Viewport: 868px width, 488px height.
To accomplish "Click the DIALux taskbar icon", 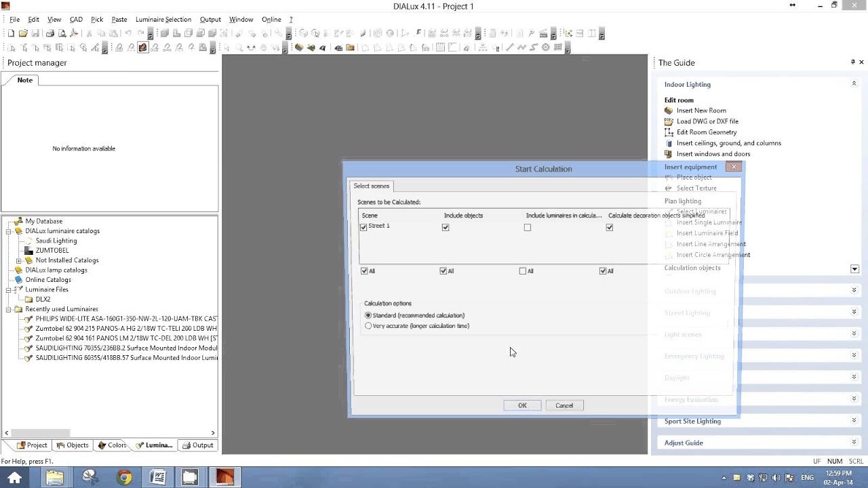I will [224, 477].
